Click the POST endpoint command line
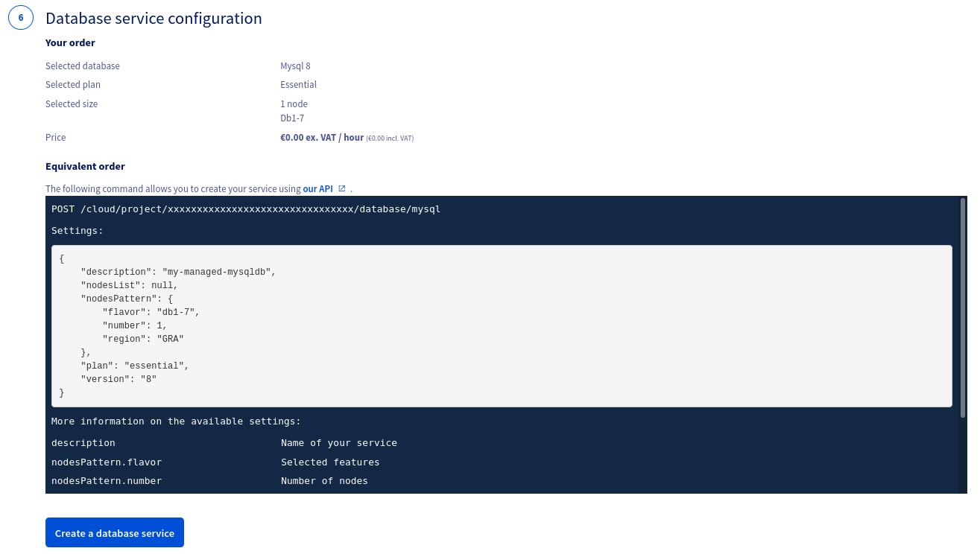The image size is (980, 554). tap(246, 209)
